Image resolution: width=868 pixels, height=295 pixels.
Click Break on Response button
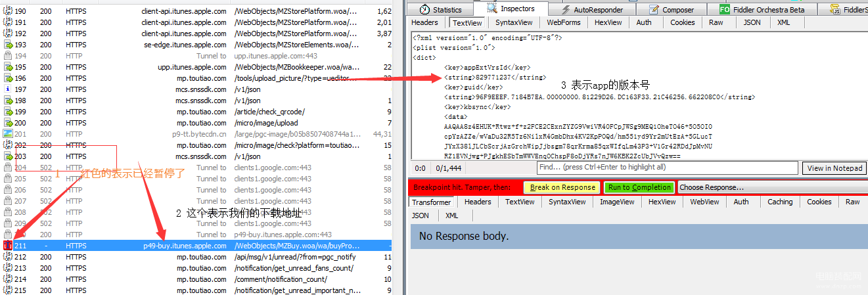(x=562, y=187)
